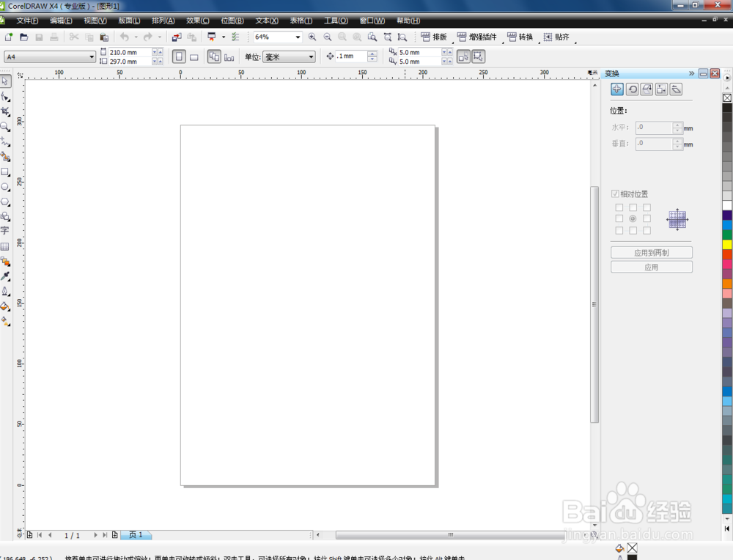Toggle apply layout to all pages
733x560 pixels.
coord(213,56)
